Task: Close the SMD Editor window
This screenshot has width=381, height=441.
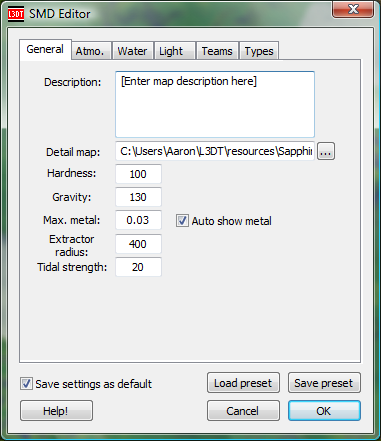Action: tap(353, 9)
